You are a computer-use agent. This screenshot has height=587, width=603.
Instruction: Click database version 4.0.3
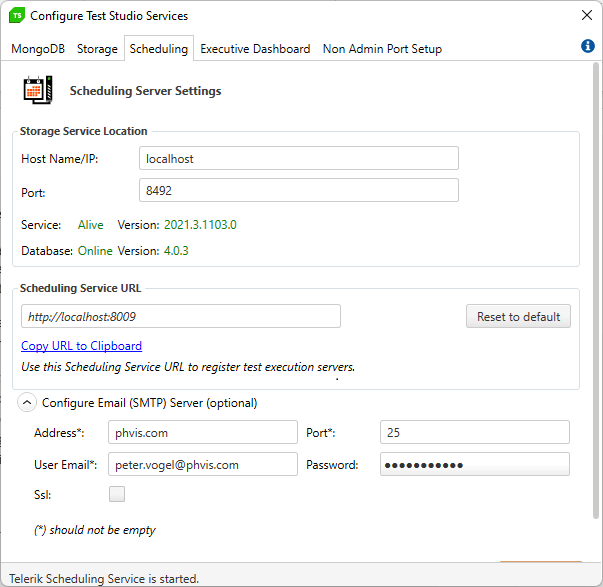tap(176, 251)
